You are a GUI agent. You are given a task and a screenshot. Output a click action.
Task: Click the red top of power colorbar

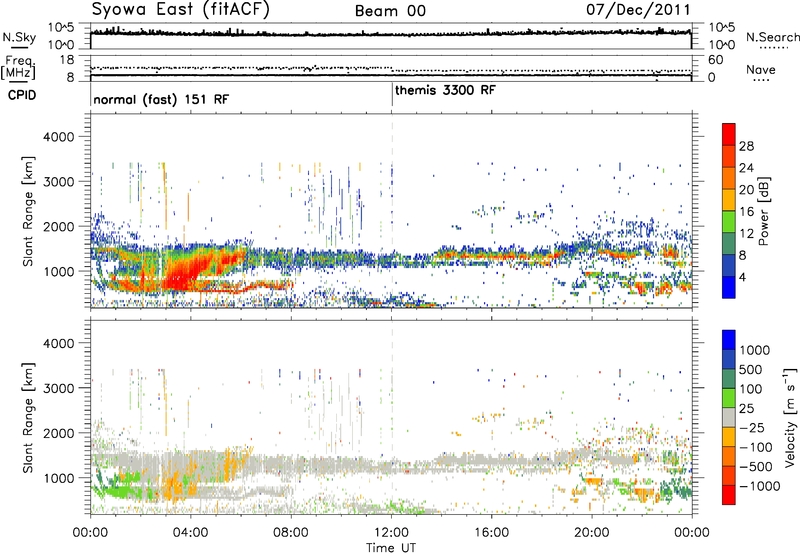coord(729,134)
